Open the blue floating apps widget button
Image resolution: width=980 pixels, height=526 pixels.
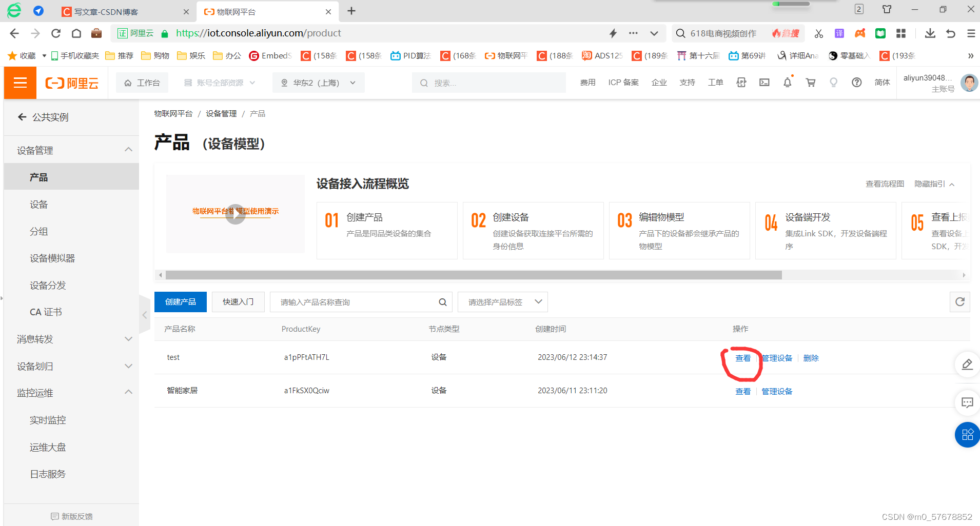point(967,435)
